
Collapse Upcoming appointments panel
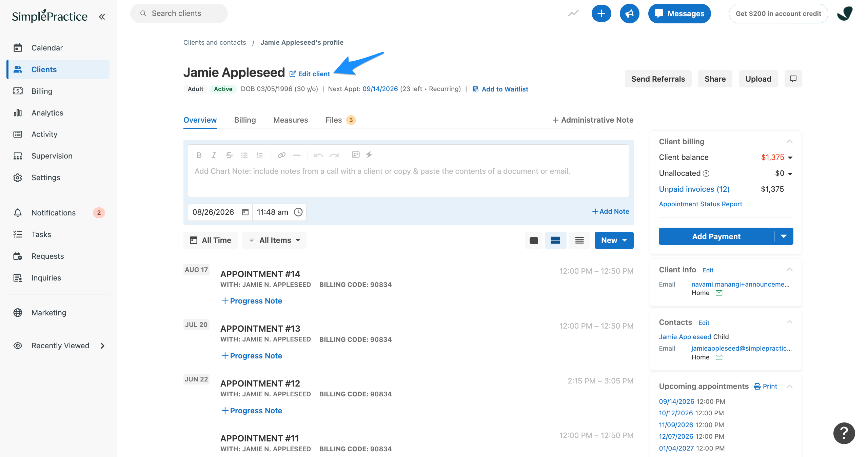click(x=789, y=386)
